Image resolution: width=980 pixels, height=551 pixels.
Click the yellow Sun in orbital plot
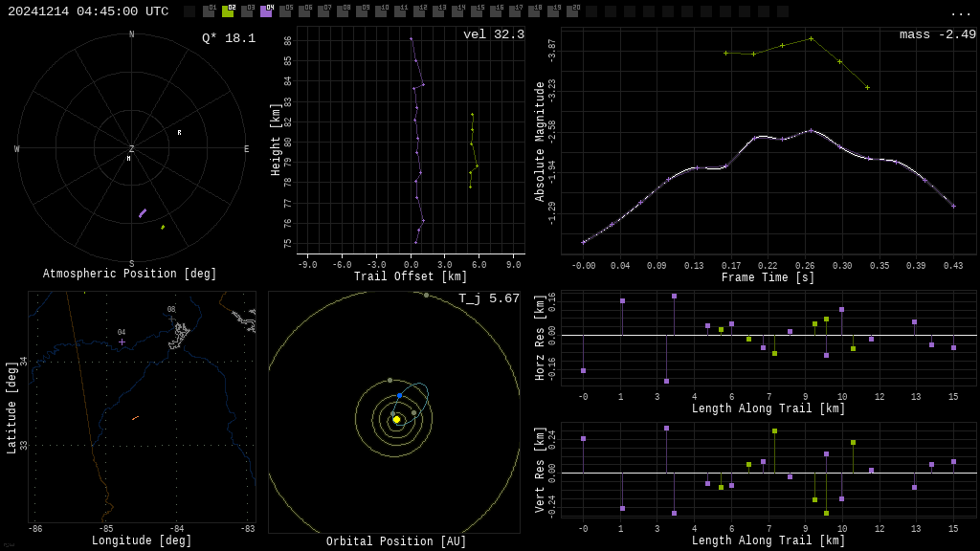[x=396, y=419]
